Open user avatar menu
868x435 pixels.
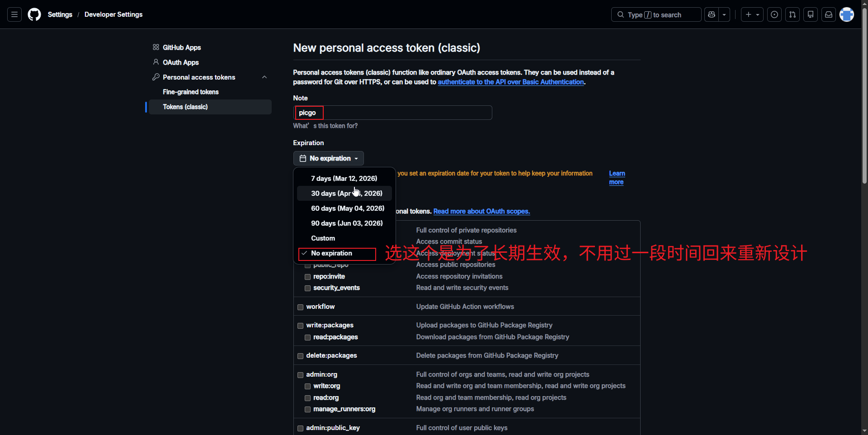tap(847, 14)
